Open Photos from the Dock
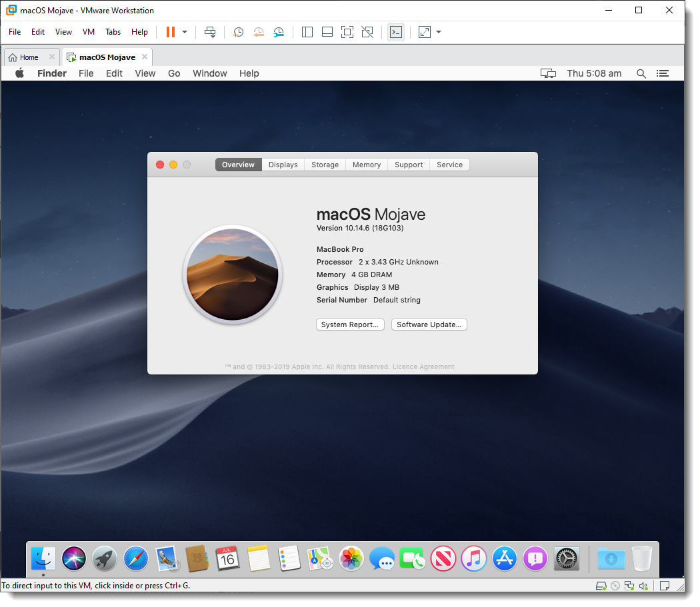The height and width of the screenshot is (607, 700). (x=351, y=559)
